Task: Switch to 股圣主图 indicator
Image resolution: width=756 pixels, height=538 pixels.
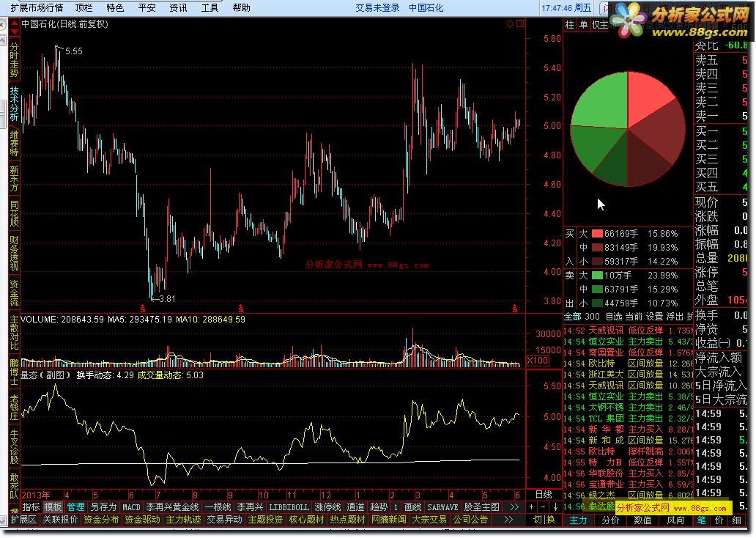Action: click(x=482, y=507)
